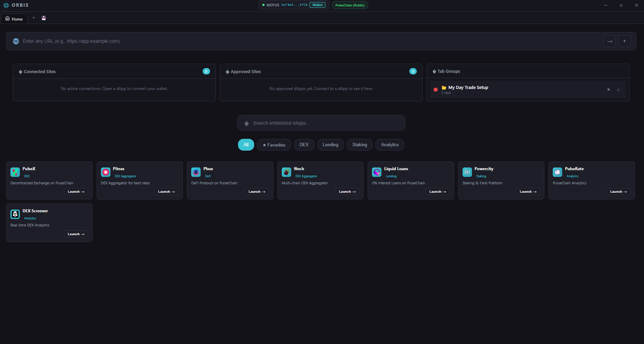
Task: Switch to the Home tab
Action: coord(14,19)
